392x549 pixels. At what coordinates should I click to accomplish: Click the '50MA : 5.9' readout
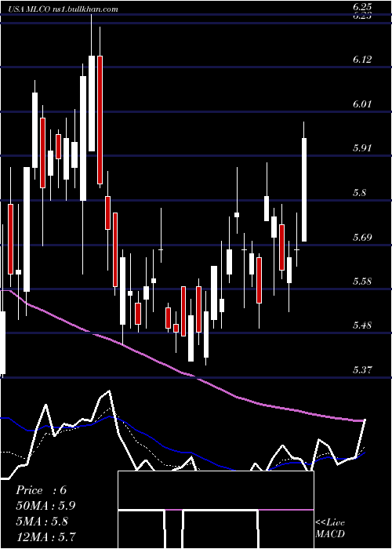click(x=45, y=506)
